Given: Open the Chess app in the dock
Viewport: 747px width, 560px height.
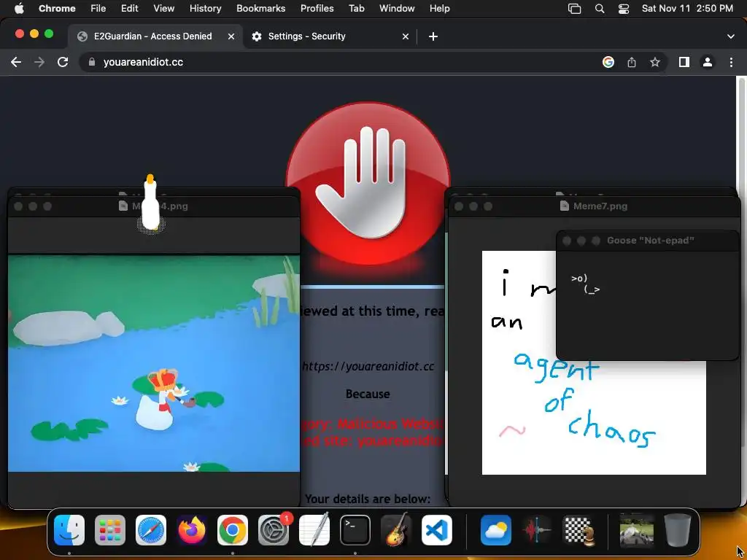Looking at the screenshot, I should [578, 530].
